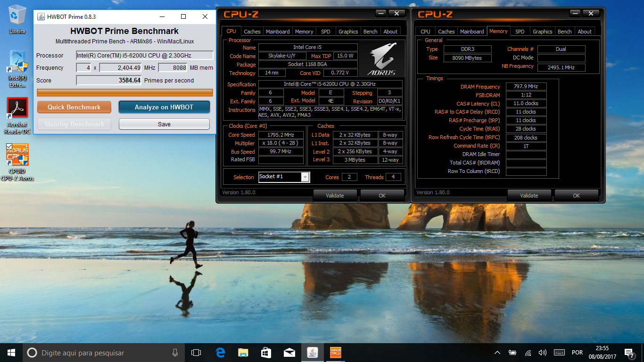Click the Core Speed 1795.2 MHz value

click(x=281, y=135)
